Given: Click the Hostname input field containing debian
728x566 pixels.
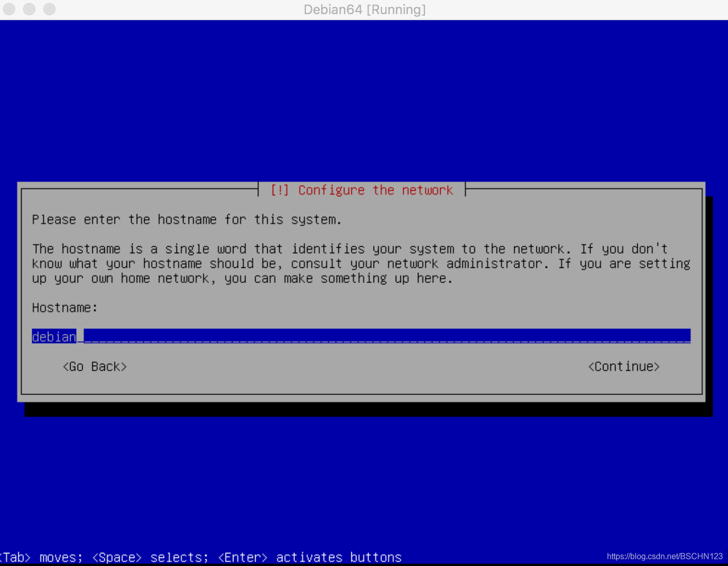Looking at the screenshot, I should click(361, 336).
